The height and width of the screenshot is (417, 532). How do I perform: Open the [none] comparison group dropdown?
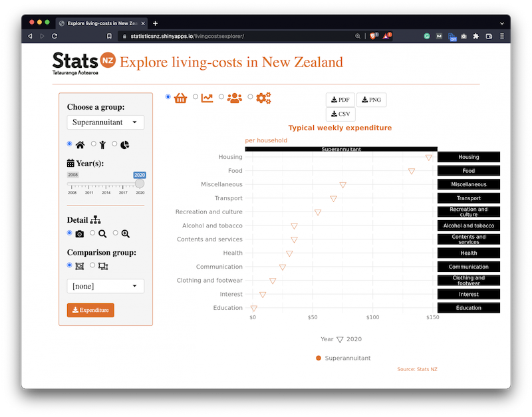click(x=106, y=286)
